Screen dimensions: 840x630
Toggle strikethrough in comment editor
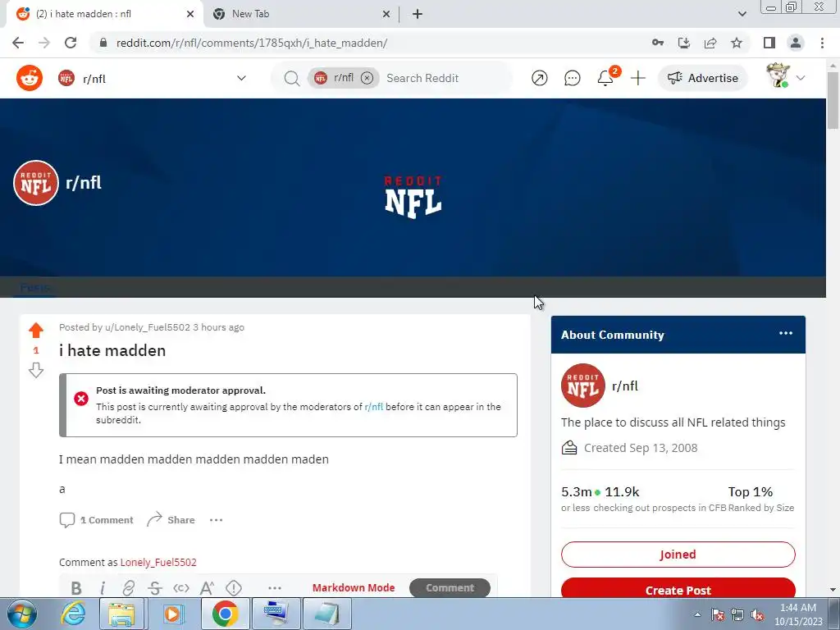pyautogui.click(x=155, y=587)
